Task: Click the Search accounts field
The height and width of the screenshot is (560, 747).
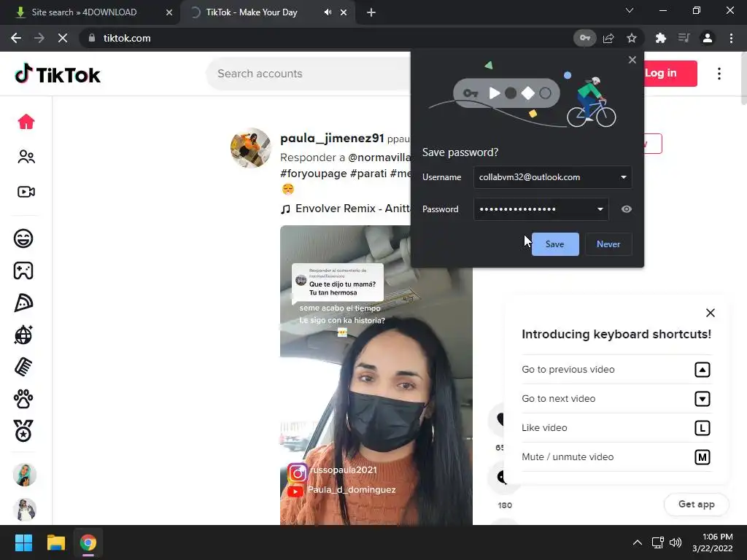Action: click(x=309, y=74)
